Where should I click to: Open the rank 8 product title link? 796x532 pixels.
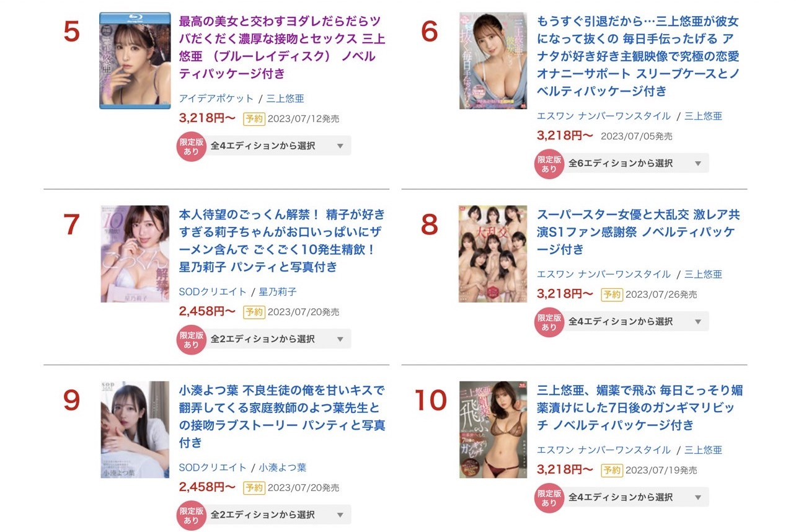[x=639, y=233]
